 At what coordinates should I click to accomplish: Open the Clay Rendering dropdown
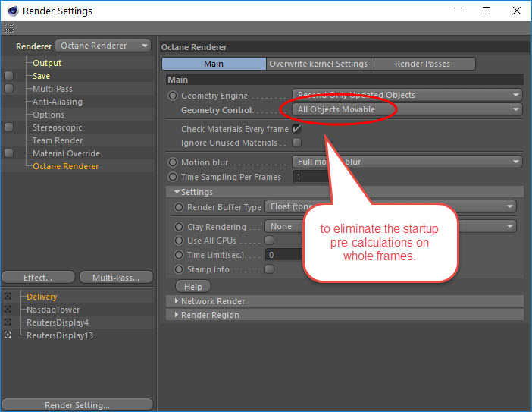(391, 226)
